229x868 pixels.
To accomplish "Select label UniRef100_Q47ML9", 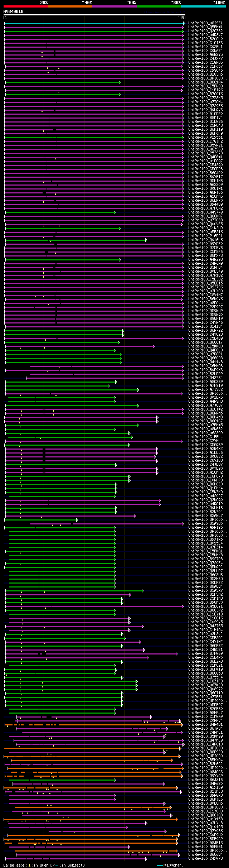I will (x=205, y=740).
